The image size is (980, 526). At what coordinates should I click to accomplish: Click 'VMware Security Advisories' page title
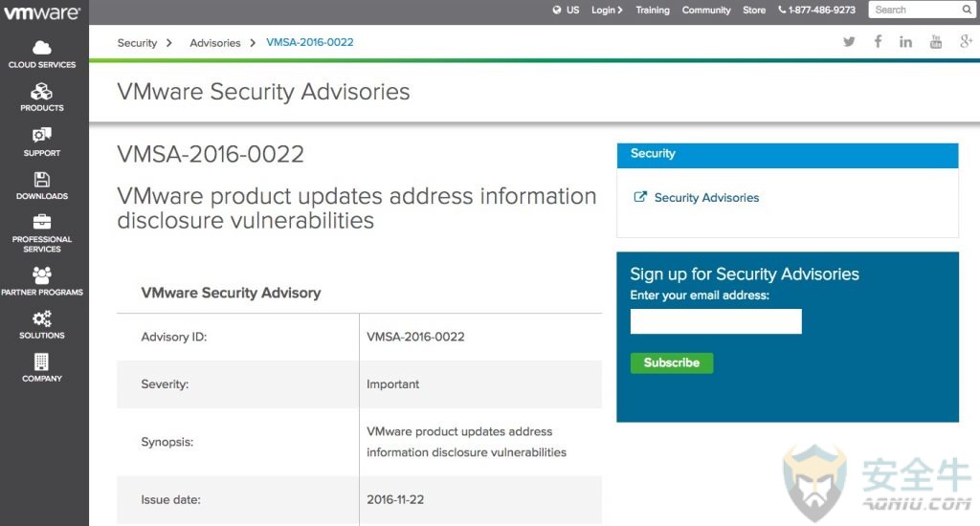[x=263, y=92]
